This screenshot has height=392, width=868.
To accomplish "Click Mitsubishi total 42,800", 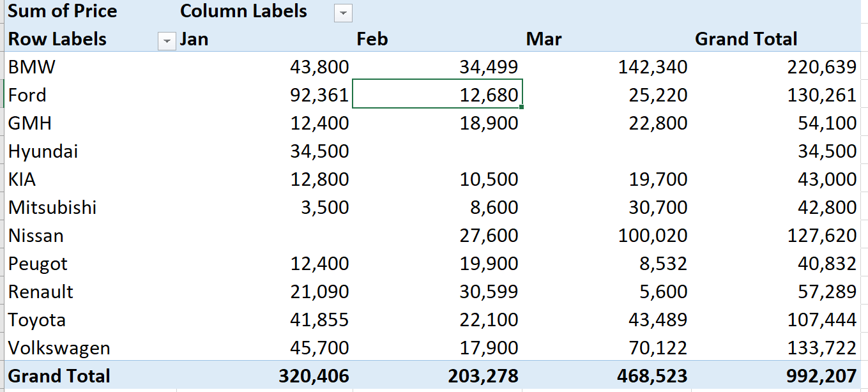I will coord(827,207).
